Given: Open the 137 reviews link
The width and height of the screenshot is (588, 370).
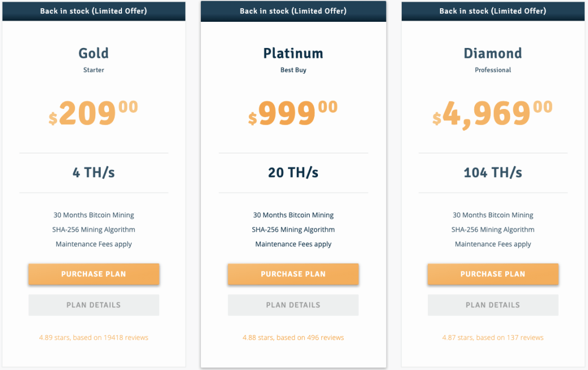Looking at the screenshot, I should pyautogui.click(x=493, y=337).
